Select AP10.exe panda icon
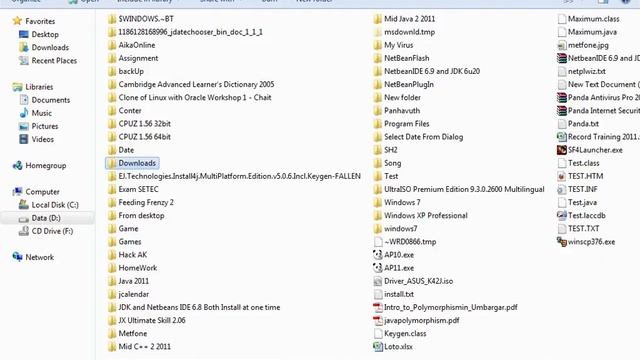This screenshot has height=360, width=640. click(x=378, y=255)
